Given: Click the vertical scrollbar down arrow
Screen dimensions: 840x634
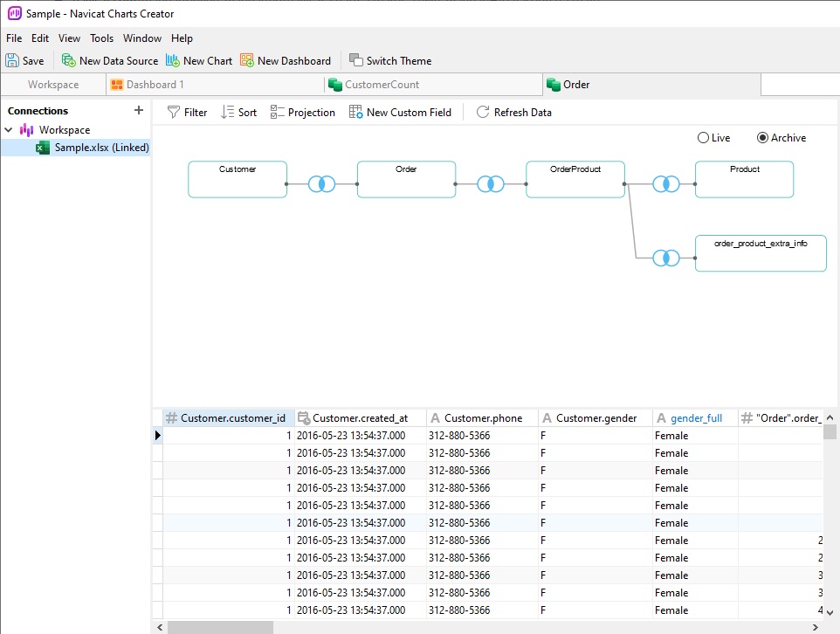Looking at the screenshot, I should 830,612.
